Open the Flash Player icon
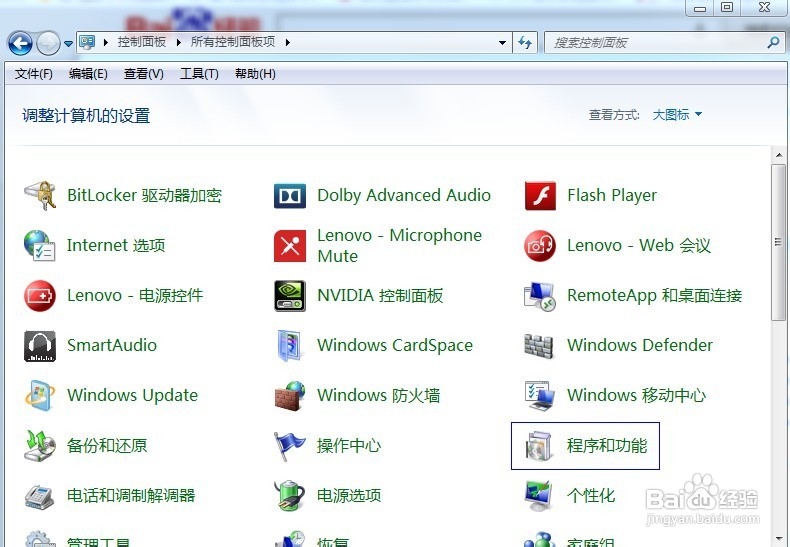The image size is (790, 547). (540, 195)
